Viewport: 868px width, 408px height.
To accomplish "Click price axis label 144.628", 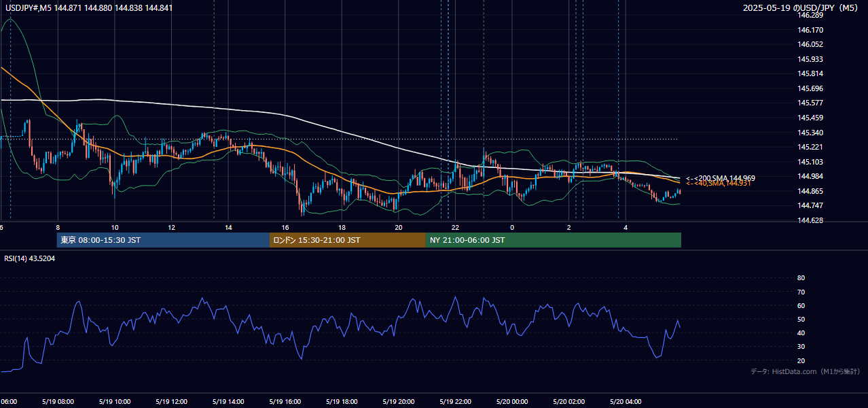I will [x=811, y=220].
